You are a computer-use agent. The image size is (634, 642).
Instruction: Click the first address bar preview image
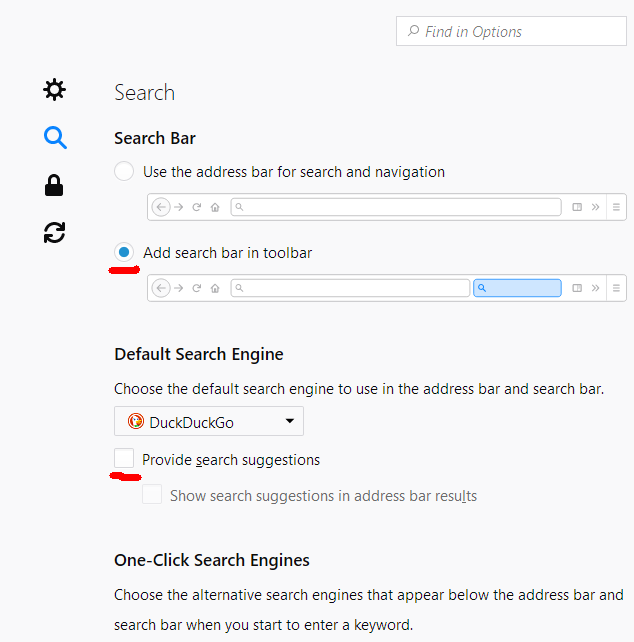click(x=387, y=207)
